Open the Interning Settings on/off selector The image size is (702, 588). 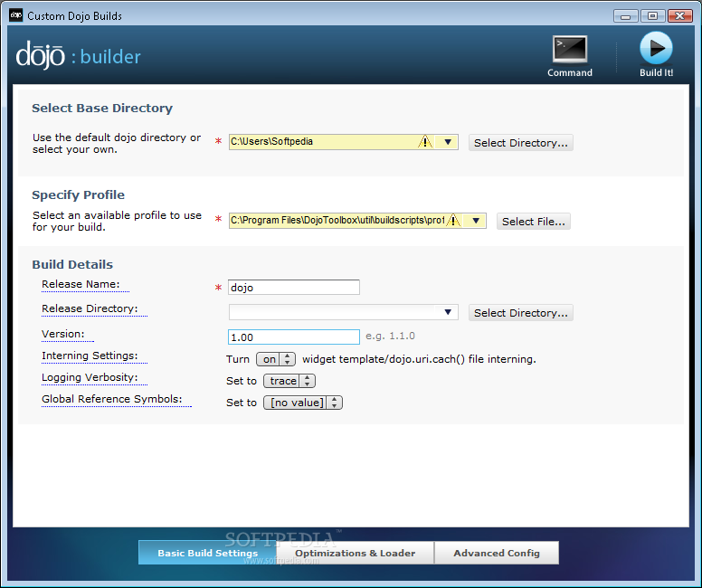(275, 359)
